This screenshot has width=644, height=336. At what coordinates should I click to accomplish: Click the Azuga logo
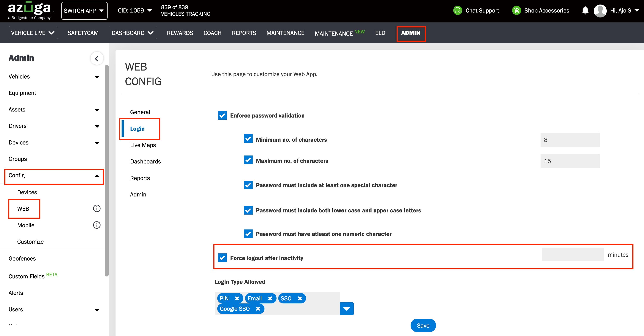pos(31,11)
